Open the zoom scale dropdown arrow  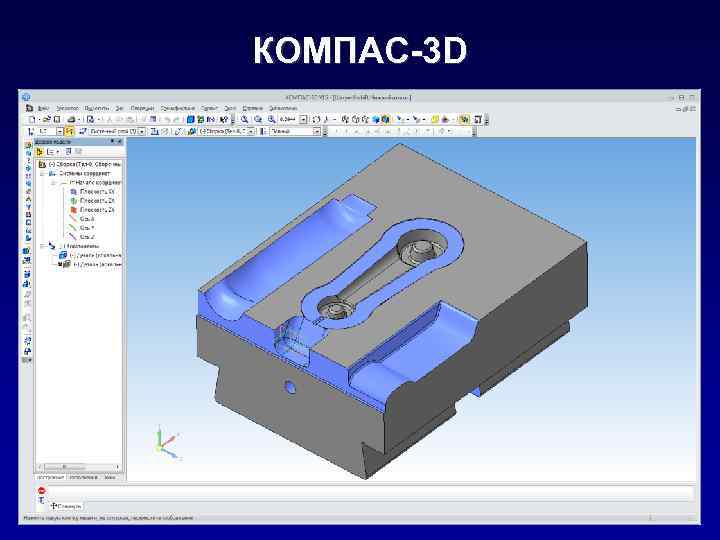(x=304, y=119)
